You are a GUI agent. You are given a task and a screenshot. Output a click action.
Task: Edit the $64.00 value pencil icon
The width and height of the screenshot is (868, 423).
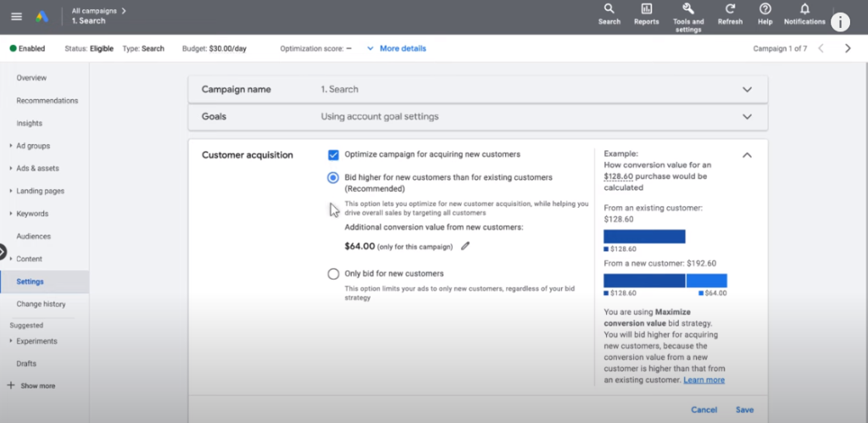pos(465,247)
